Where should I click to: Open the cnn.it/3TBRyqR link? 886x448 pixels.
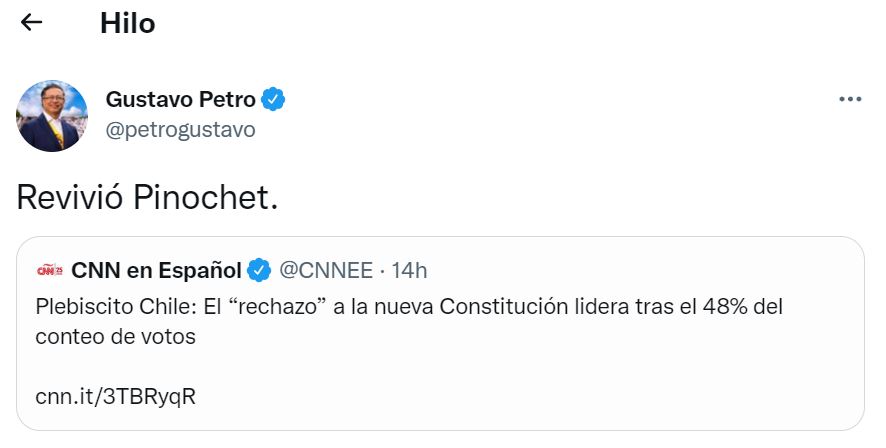tap(116, 396)
